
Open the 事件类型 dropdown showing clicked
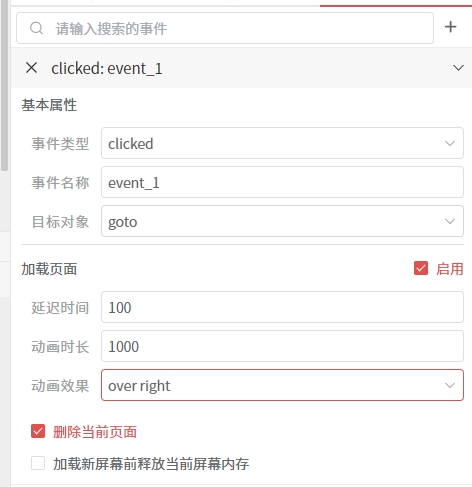point(282,143)
